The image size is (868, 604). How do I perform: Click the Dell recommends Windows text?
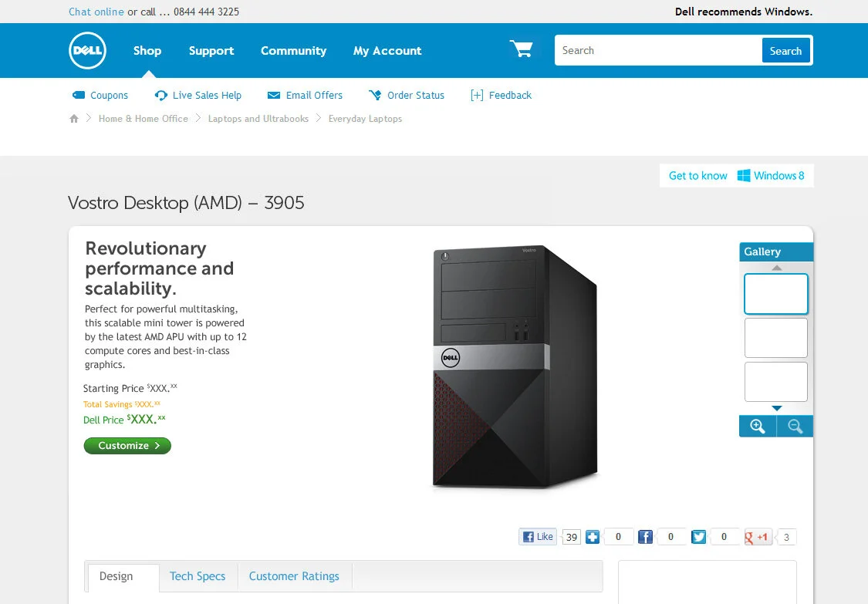[x=744, y=12]
